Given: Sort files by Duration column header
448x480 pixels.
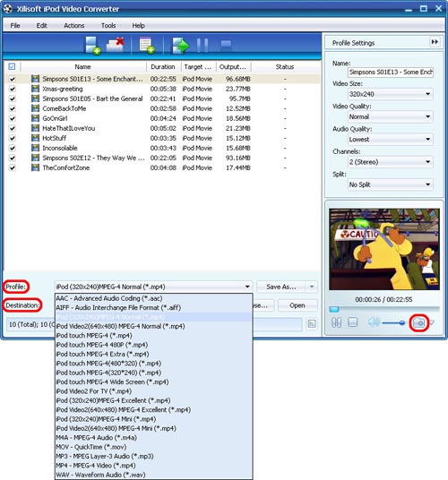Looking at the screenshot, I should click(x=163, y=66).
